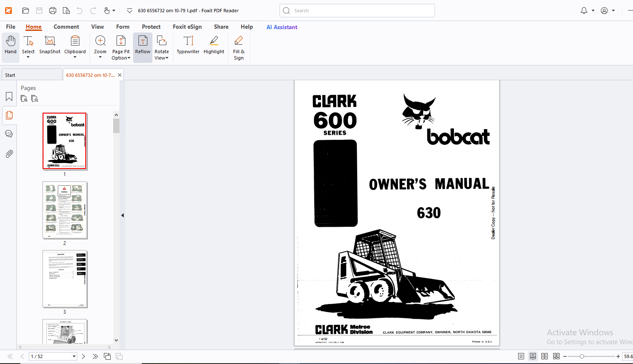Switch to the Start tab

click(32, 75)
